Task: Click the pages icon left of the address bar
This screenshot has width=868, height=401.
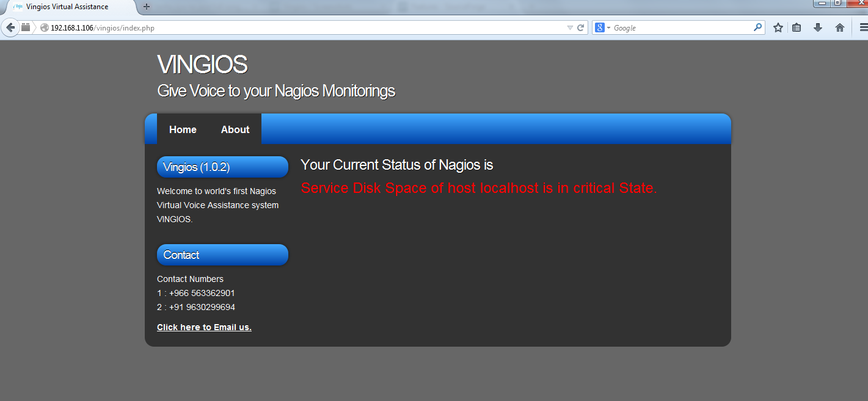Action: pyautogui.click(x=25, y=27)
